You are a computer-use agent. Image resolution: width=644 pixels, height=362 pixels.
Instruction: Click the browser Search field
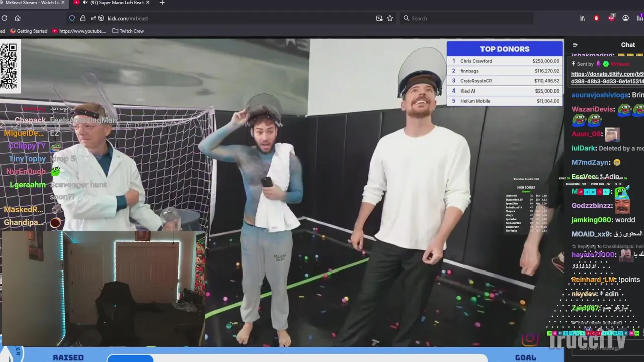[468, 18]
